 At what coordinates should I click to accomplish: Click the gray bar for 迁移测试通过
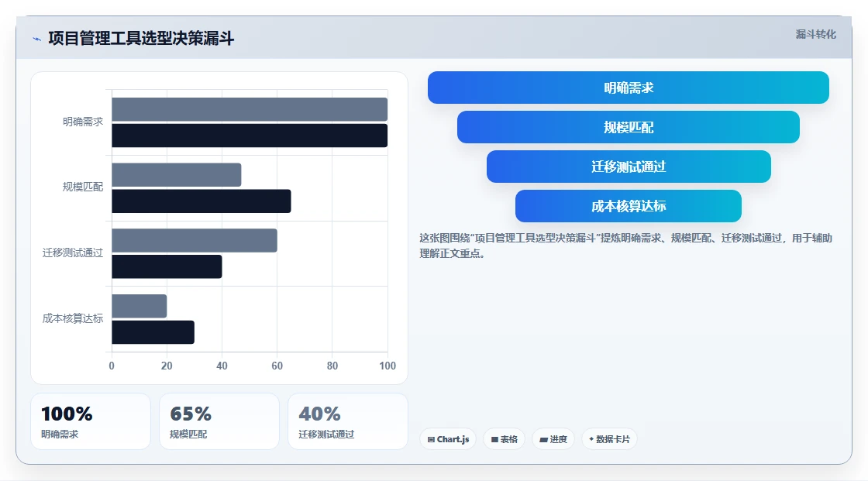point(195,240)
